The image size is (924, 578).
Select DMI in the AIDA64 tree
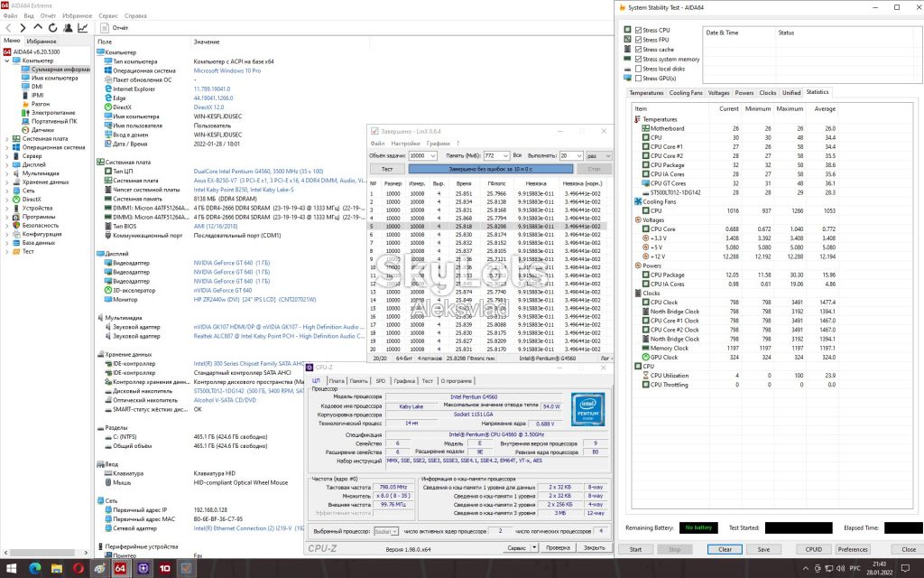(36, 87)
